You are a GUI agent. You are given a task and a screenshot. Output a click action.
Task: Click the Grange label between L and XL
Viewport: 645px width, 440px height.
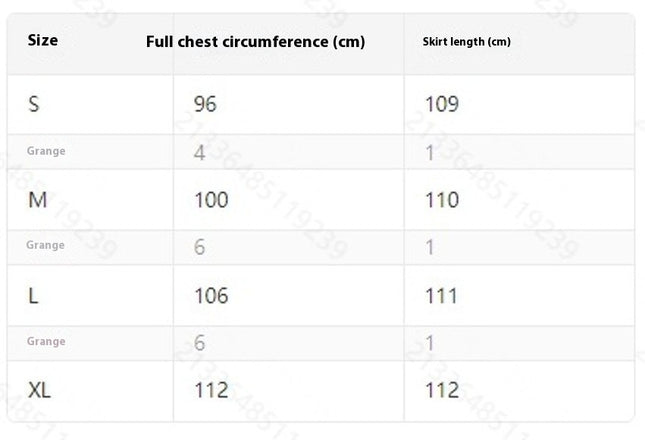[46, 341]
